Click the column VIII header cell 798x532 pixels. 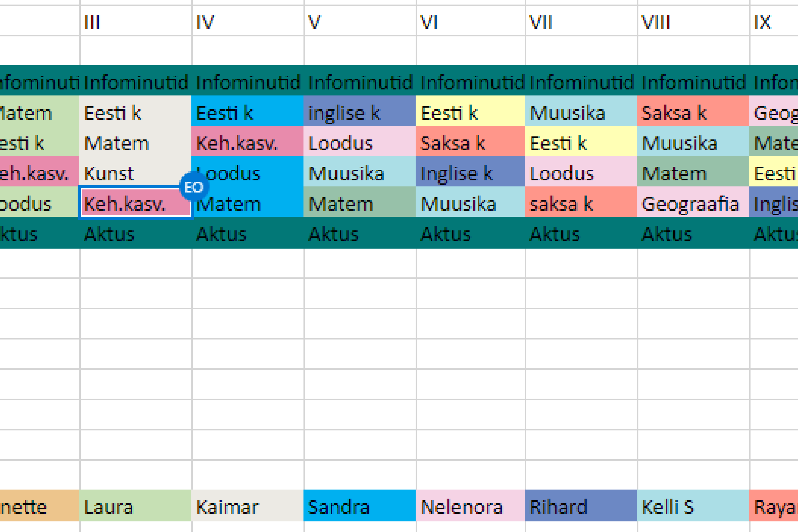tap(693, 22)
